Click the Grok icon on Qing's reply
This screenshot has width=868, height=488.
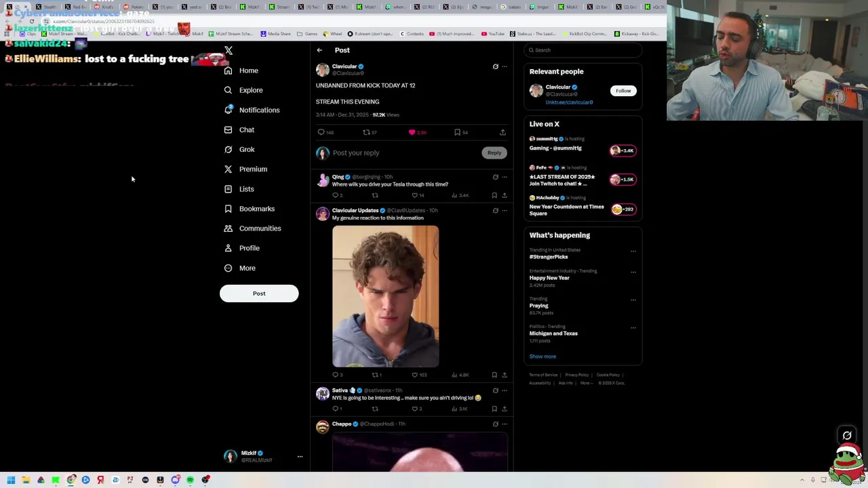(495, 177)
